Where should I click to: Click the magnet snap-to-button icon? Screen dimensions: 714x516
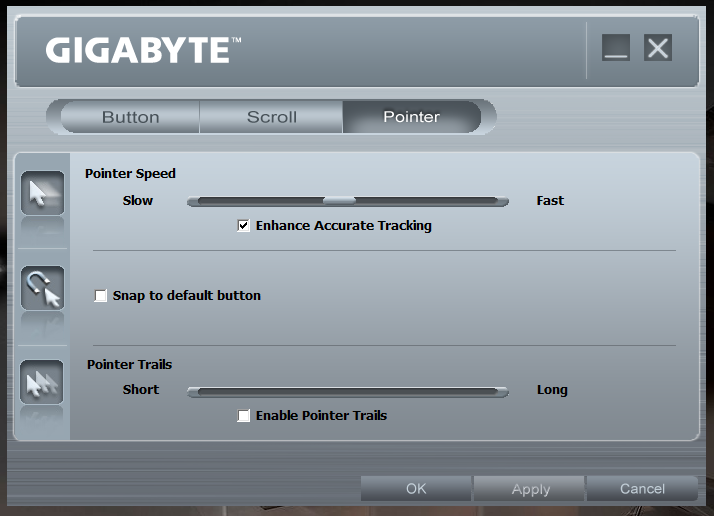click(42, 288)
